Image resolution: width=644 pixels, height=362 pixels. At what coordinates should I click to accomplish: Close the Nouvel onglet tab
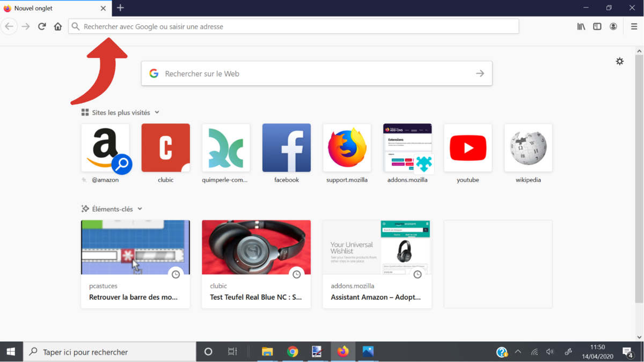tap(103, 8)
